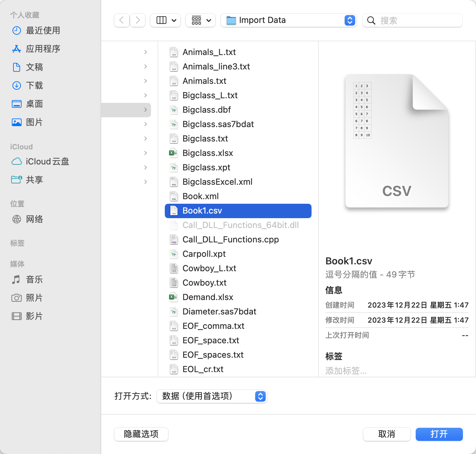Open the 下载 sidebar folder
The height and width of the screenshot is (454, 476).
(x=28, y=85)
